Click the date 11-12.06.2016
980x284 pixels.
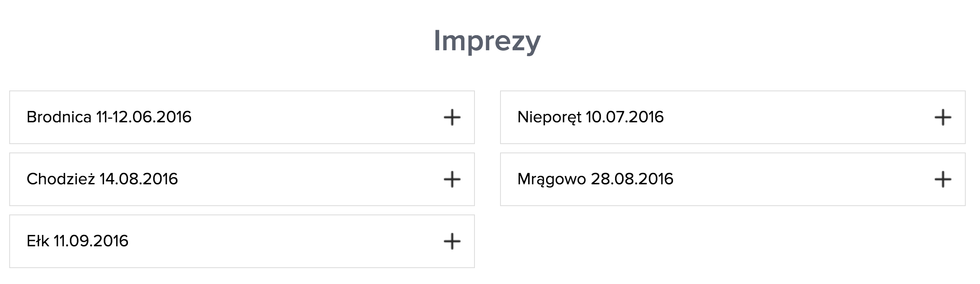[x=144, y=117]
